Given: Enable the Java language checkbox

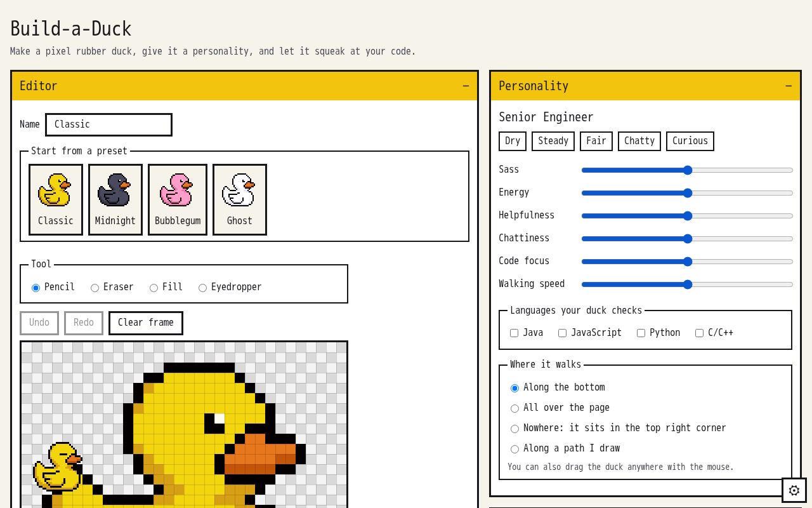Looking at the screenshot, I should (x=514, y=333).
